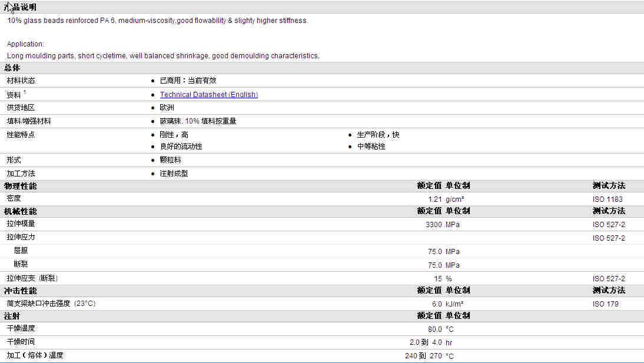Select the '良好的流动性' feature text
The width and height of the screenshot is (644, 363).
coord(181,146)
